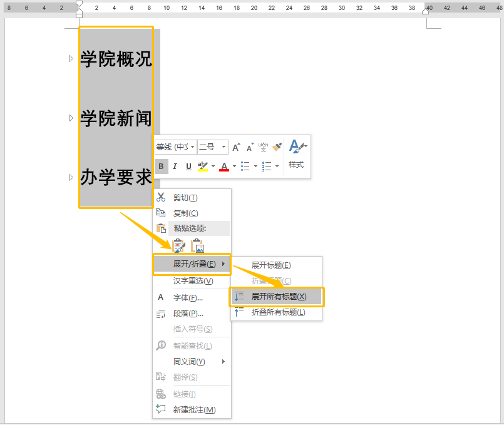Toggle italic formatting in mini toolbar

(x=175, y=166)
